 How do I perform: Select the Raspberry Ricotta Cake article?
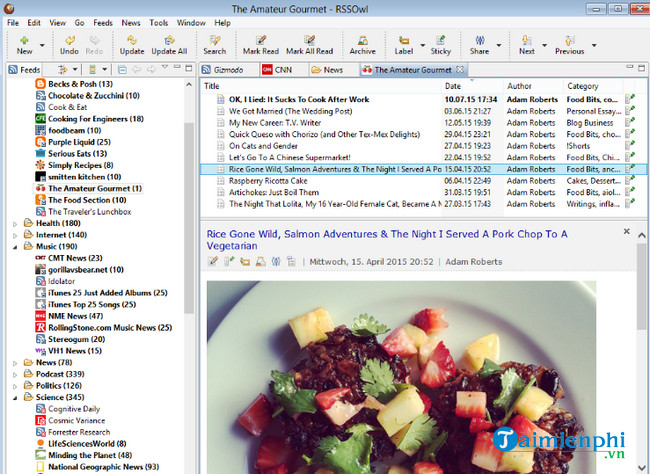(269, 181)
